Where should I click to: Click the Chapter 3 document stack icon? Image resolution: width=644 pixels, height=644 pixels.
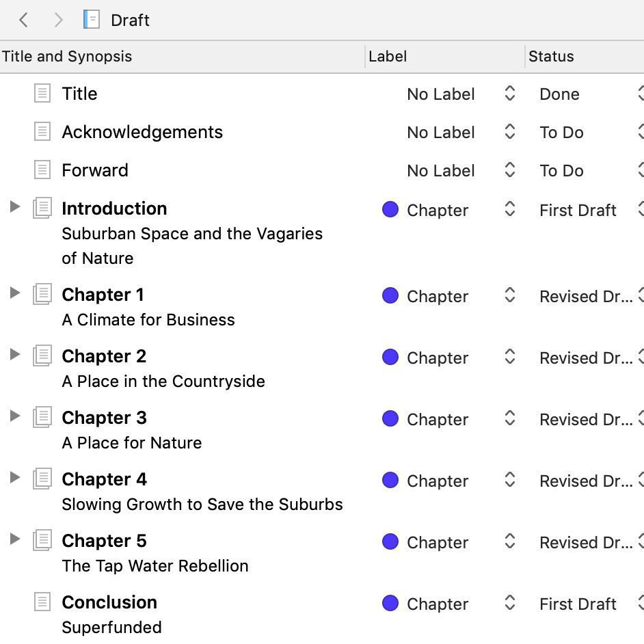click(x=42, y=418)
